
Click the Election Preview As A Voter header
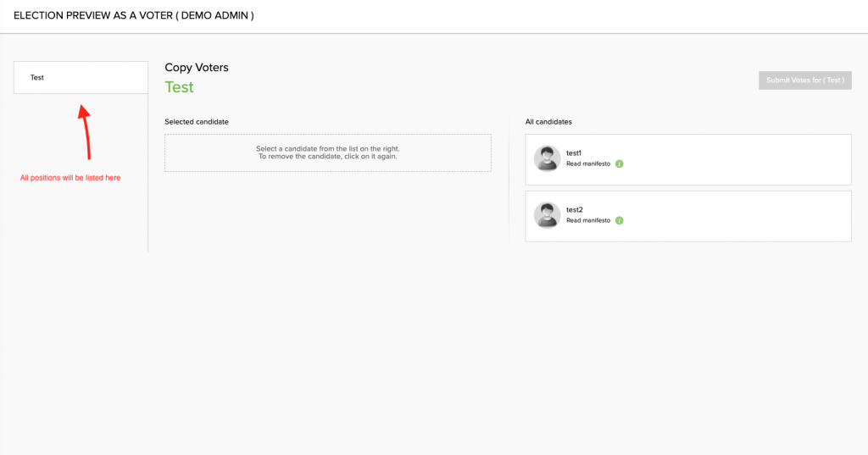point(133,15)
